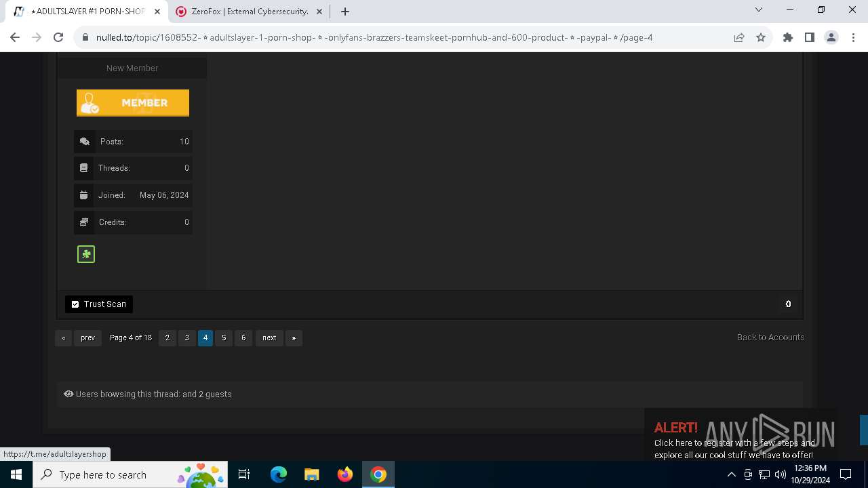Viewport: 868px width, 488px height.
Task: Click the Credits coins icon
Action: point(84,222)
